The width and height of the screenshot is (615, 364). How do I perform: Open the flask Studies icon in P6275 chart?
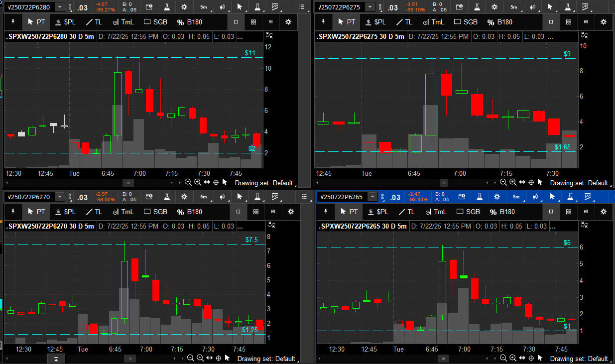click(476, 7)
